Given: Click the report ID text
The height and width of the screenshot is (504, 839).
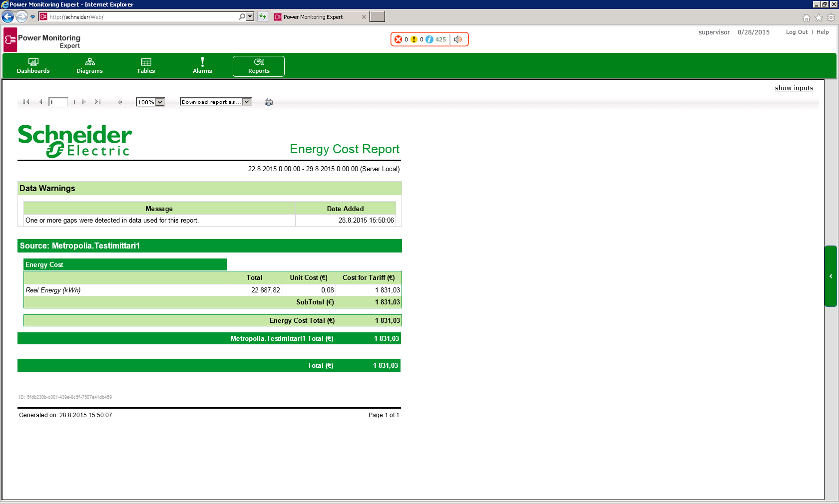Looking at the screenshot, I should (x=65, y=397).
